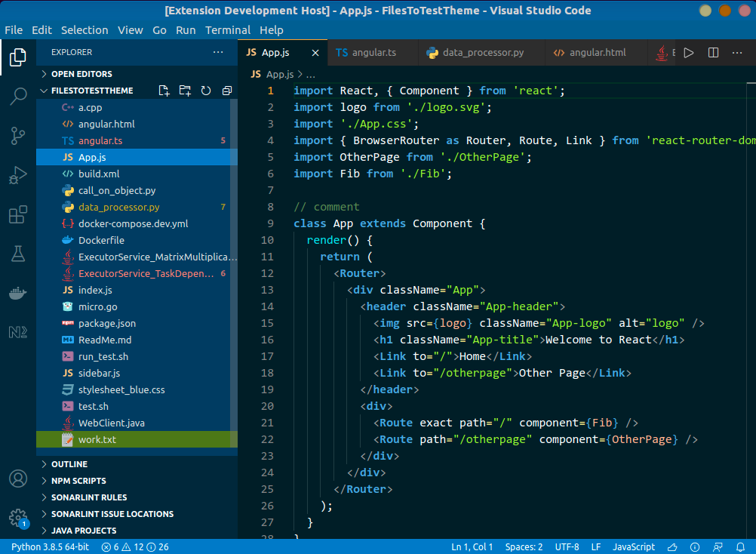The width and height of the screenshot is (756, 554).
Task: Open the Manage gear icon
Action: pos(18,519)
